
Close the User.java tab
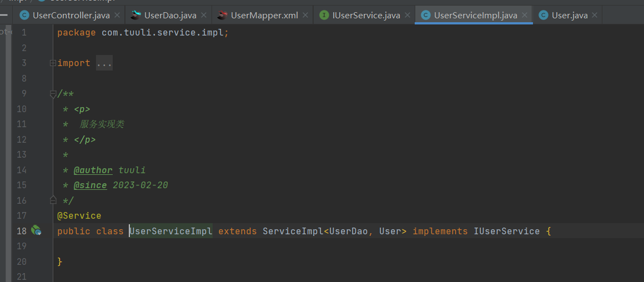(x=594, y=16)
